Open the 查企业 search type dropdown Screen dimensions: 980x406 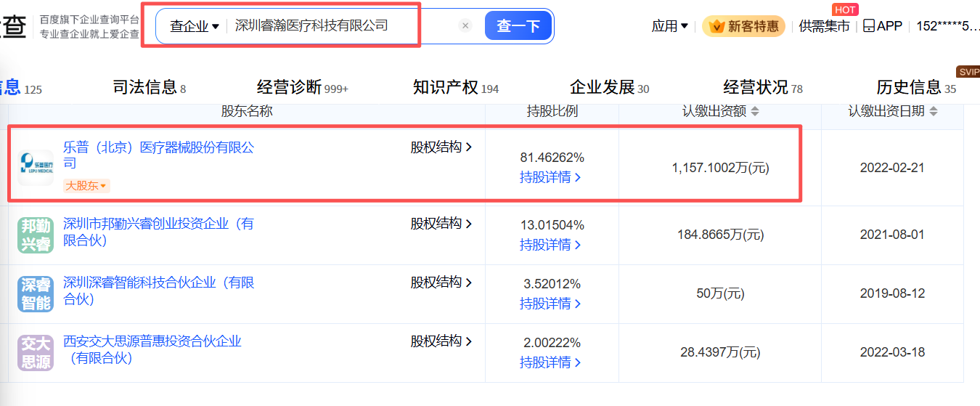coord(195,26)
